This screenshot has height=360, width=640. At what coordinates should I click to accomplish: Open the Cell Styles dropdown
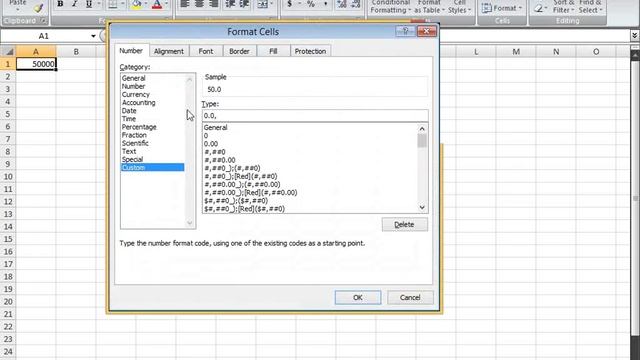coord(460,7)
